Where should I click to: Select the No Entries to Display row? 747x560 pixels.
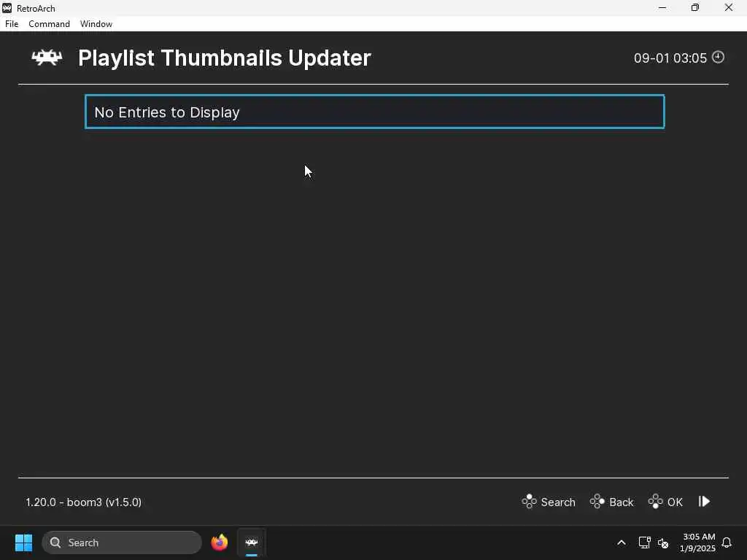[x=374, y=112]
